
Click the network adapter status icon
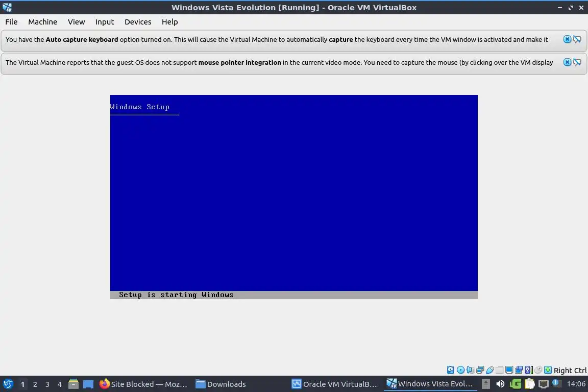[480, 370]
